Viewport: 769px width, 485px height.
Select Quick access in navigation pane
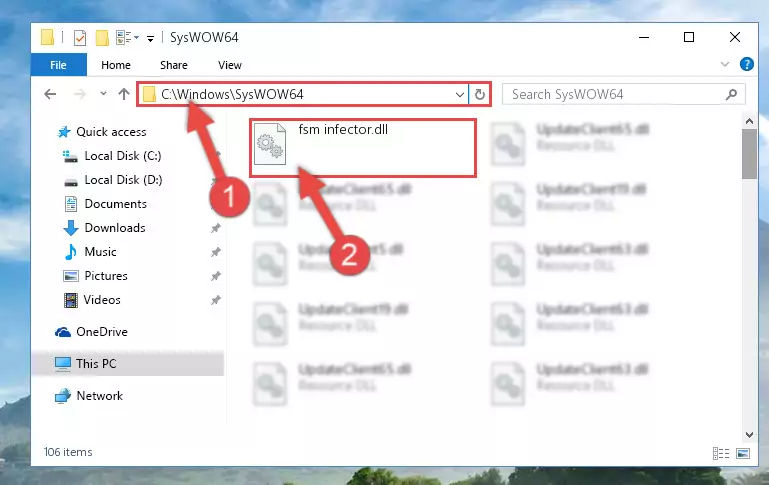pos(102,132)
